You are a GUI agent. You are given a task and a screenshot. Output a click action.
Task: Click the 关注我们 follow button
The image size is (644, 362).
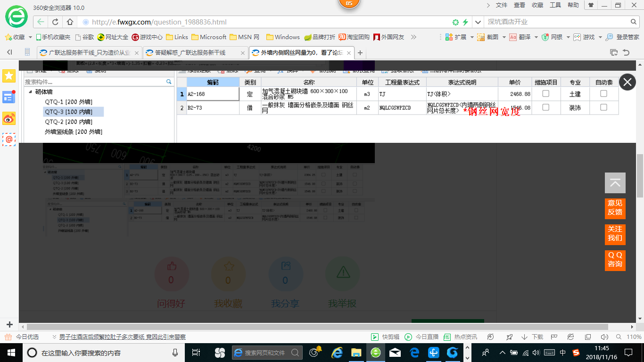point(615,234)
